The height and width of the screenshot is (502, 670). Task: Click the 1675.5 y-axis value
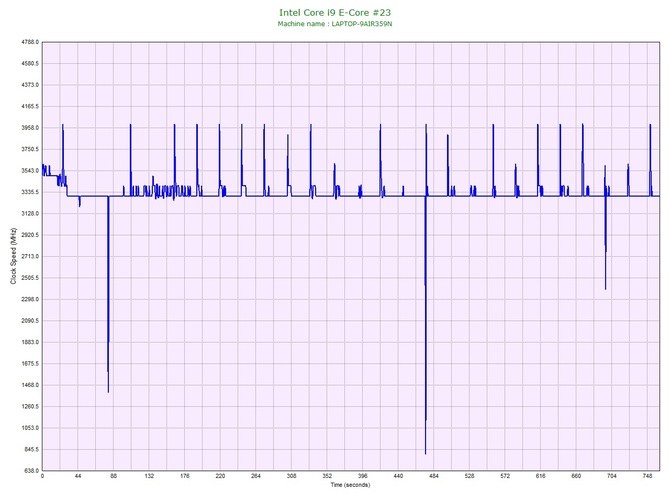(30, 364)
